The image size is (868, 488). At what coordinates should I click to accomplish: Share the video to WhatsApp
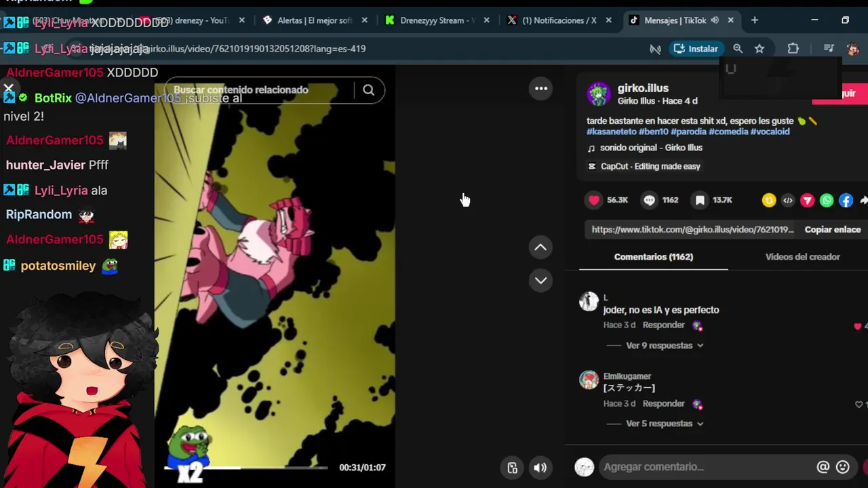click(x=827, y=200)
